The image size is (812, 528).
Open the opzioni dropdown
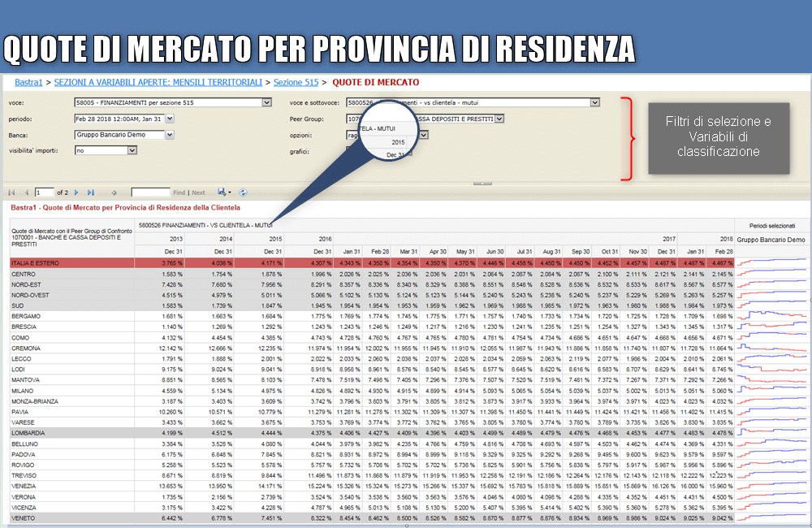(424, 135)
